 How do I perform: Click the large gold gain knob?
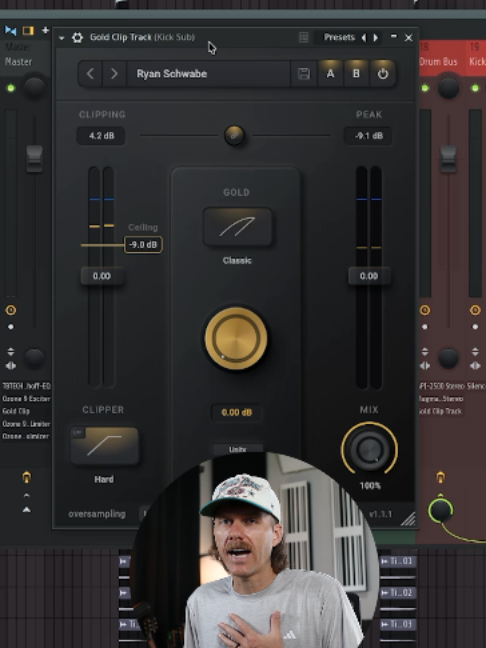[236, 338]
